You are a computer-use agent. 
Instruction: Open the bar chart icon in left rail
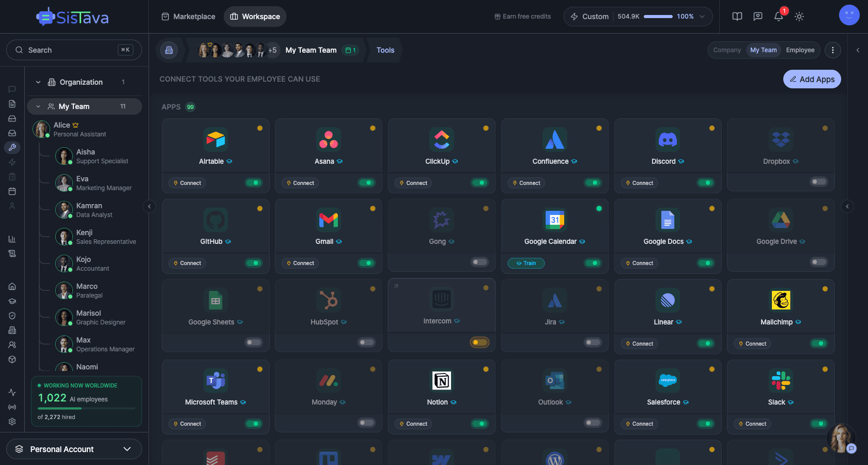(12, 239)
